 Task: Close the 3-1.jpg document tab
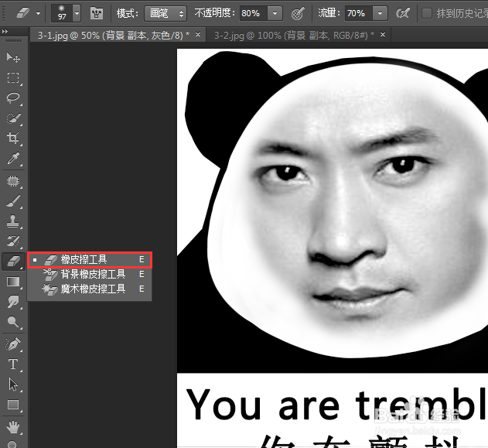coord(198,35)
